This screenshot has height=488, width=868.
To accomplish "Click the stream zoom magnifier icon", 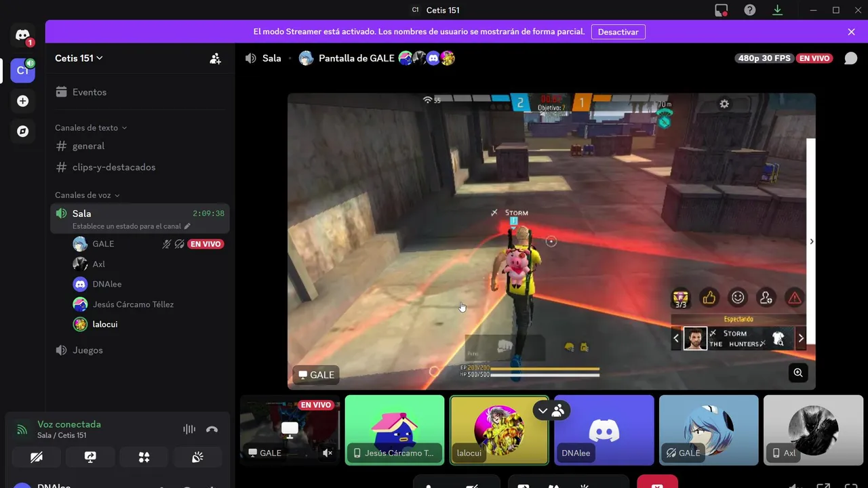I will tap(798, 372).
